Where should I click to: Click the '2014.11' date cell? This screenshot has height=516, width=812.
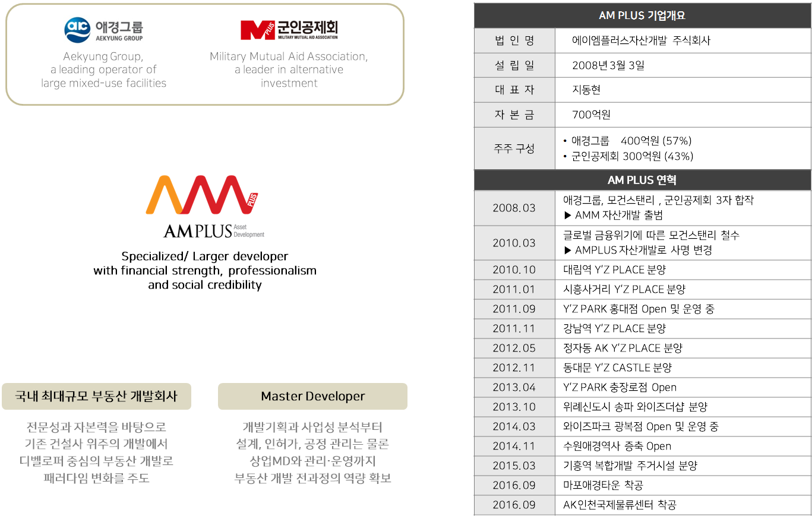pyautogui.click(x=514, y=446)
